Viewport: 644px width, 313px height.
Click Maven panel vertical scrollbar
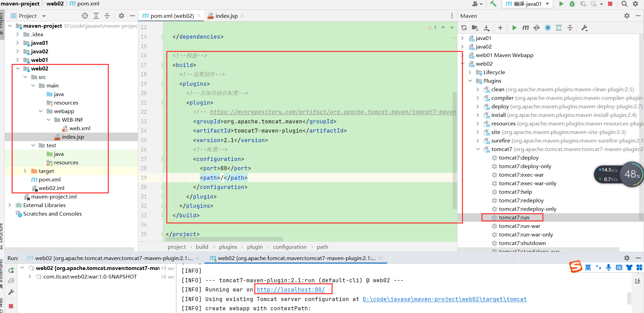tap(641, 127)
